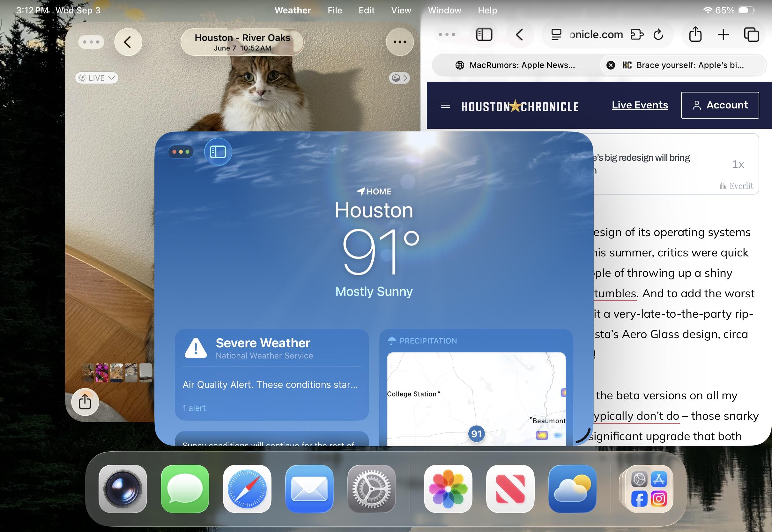Open the Window menu in menu bar

tap(444, 10)
